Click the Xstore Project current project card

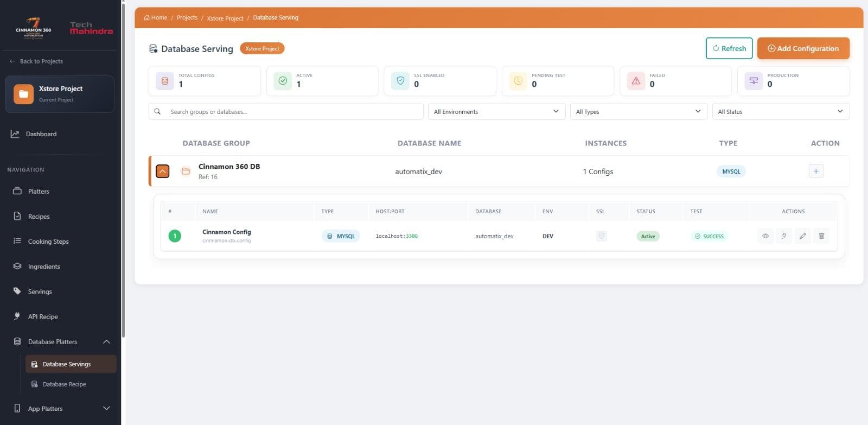coord(60,94)
